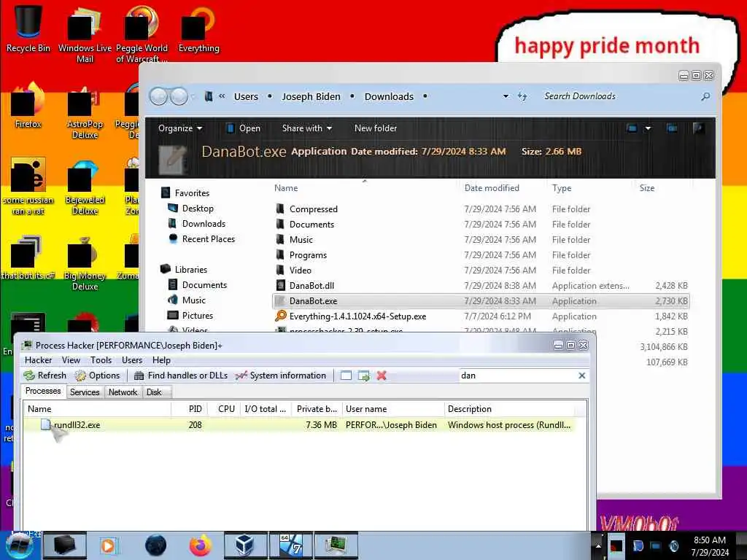This screenshot has height=560, width=747.
Task: Click the Explorer forward navigation button
Action: pos(179,97)
